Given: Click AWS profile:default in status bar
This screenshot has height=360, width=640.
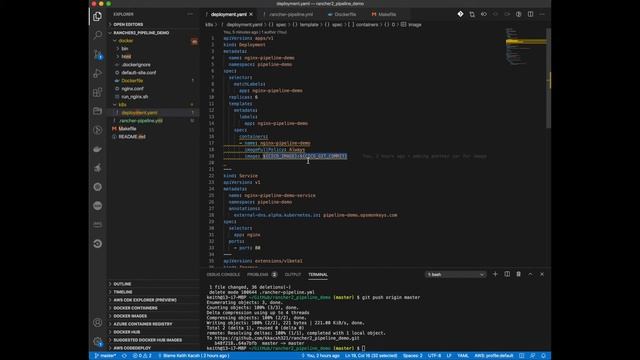Looking at the screenshot, I should [x=493, y=356].
